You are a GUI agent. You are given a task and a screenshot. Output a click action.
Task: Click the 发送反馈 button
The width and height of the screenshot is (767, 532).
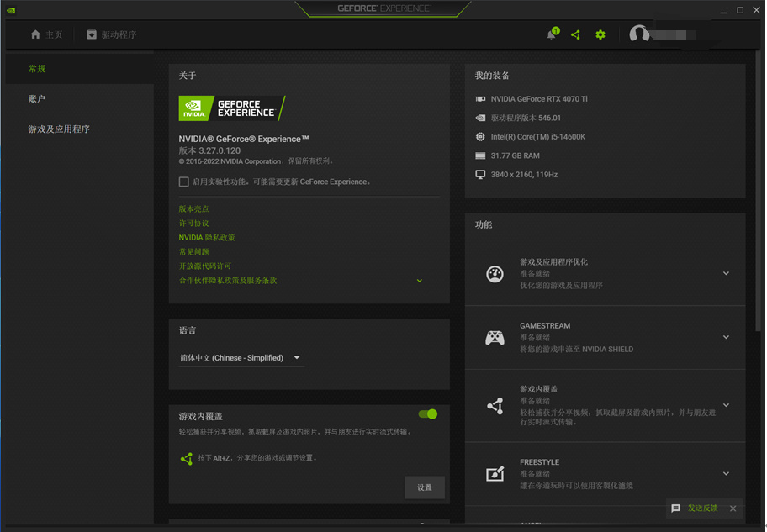coord(702,508)
